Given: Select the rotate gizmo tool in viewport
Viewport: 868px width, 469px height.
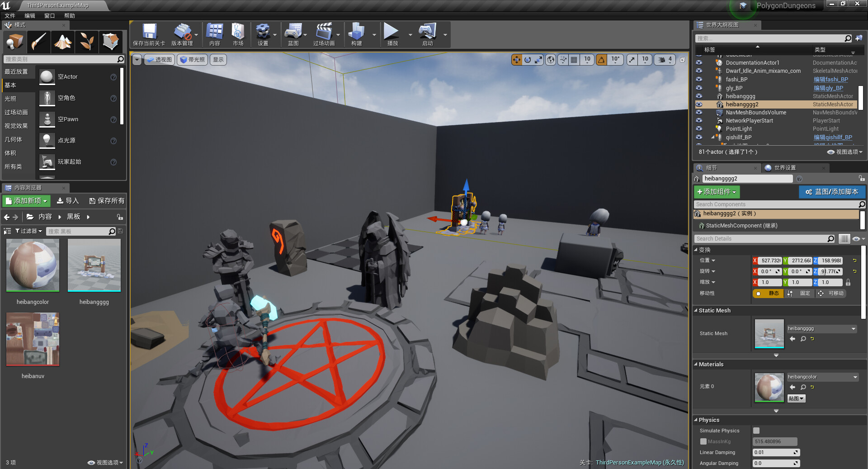Looking at the screenshot, I should (528, 60).
